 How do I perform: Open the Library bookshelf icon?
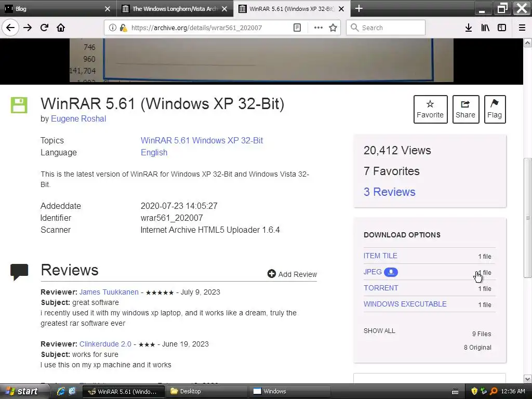[x=485, y=28]
